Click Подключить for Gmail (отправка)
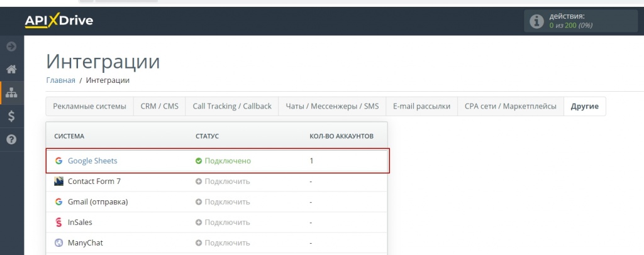Screen dimensions: 644x255 tap(227, 202)
